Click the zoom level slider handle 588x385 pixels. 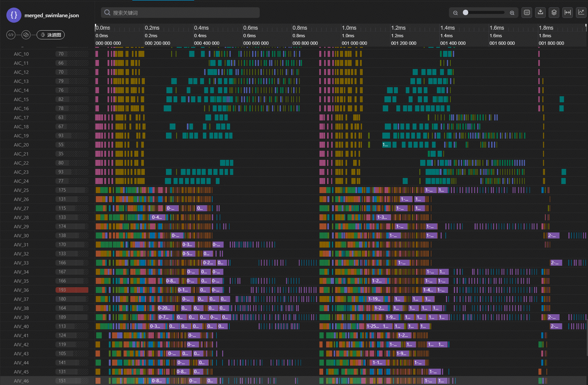pyautogui.click(x=466, y=12)
